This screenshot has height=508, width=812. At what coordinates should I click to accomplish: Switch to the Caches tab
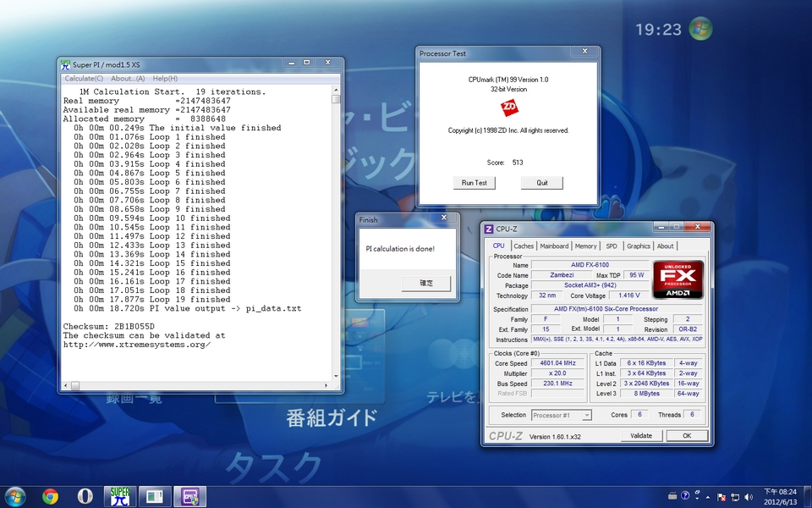[524, 246]
